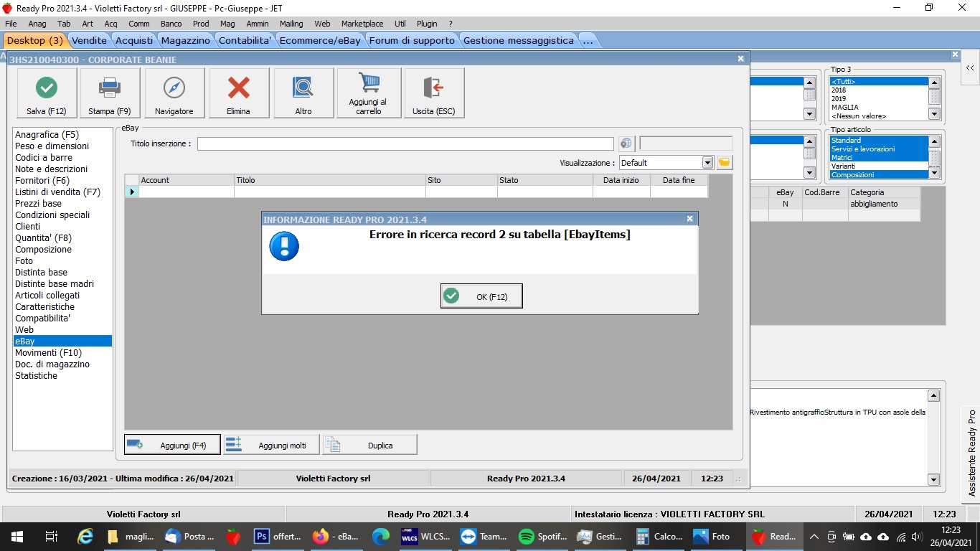Open the Windows Start menu

pos(17,536)
